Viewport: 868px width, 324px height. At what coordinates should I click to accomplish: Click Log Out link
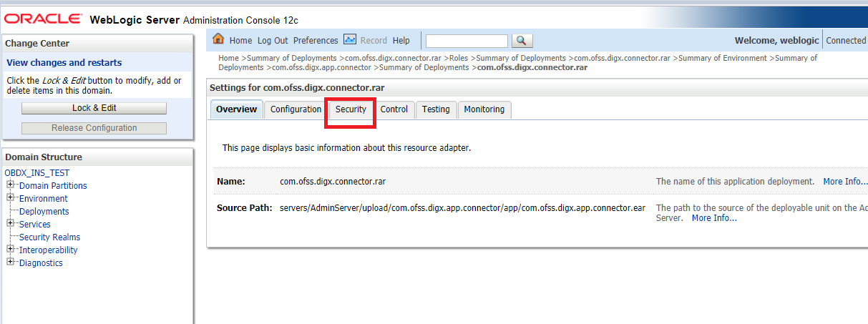273,41
